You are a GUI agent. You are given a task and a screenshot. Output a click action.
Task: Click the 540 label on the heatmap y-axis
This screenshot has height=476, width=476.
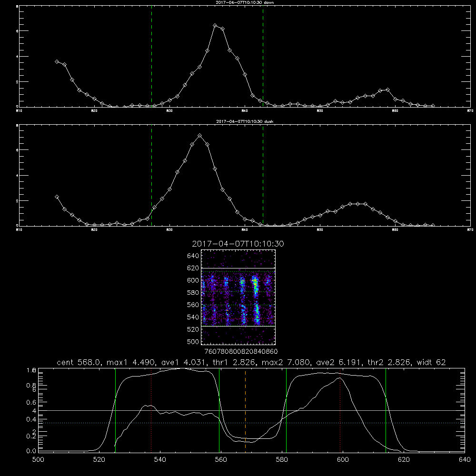point(193,317)
